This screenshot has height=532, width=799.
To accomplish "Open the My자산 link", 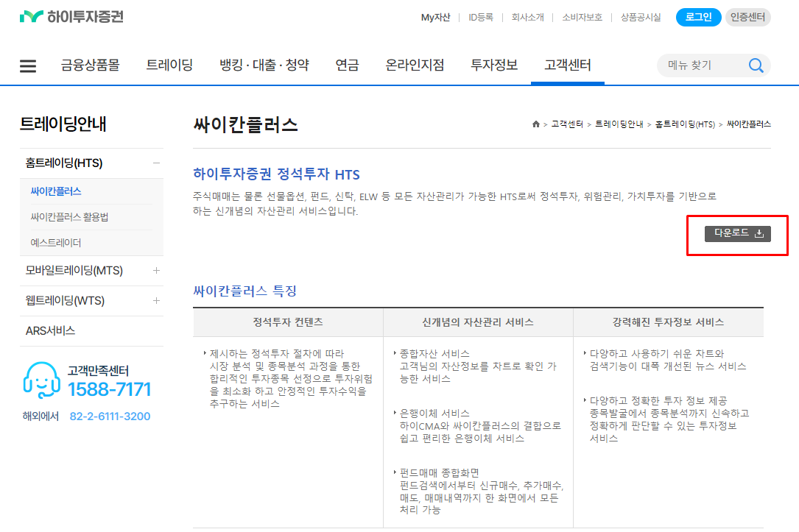I will (436, 18).
